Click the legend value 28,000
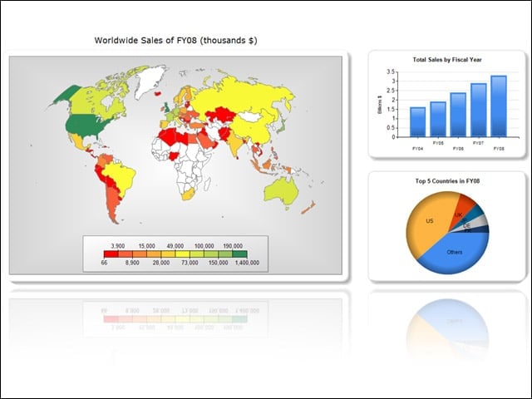This screenshot has width=532, height=399. click(x=161, y=263)
